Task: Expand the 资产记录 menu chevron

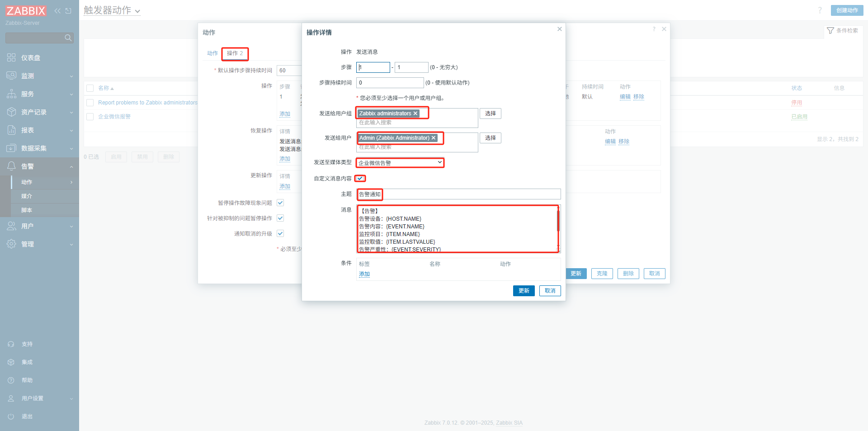Action: (71, 113)
